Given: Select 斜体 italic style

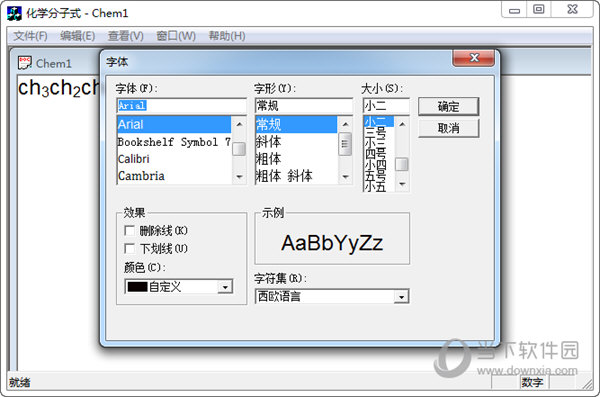Looking at the screenshot, I should click(297, 142).
